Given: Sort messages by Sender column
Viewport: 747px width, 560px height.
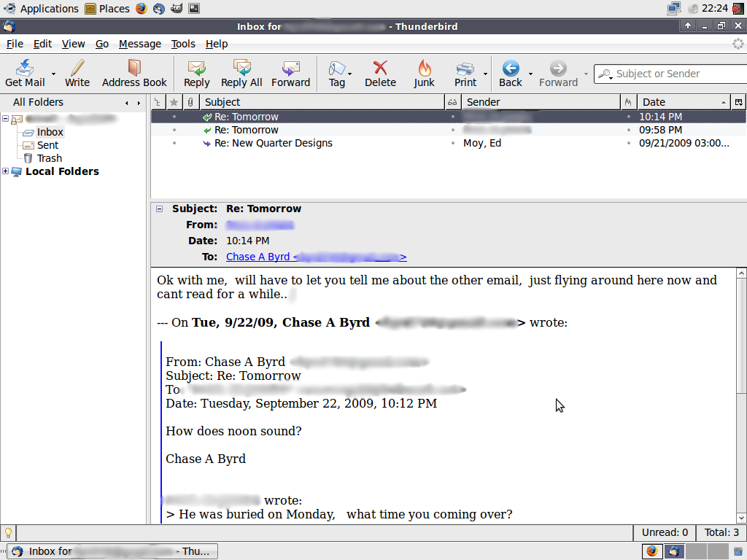Looking at the screenshot, I should point(541,102).
